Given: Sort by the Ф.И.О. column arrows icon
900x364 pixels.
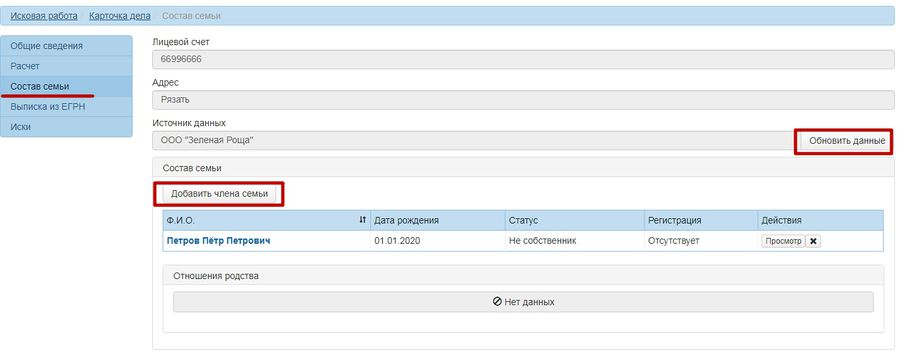Looking at the screenshot, I should (x=362, y=220).
